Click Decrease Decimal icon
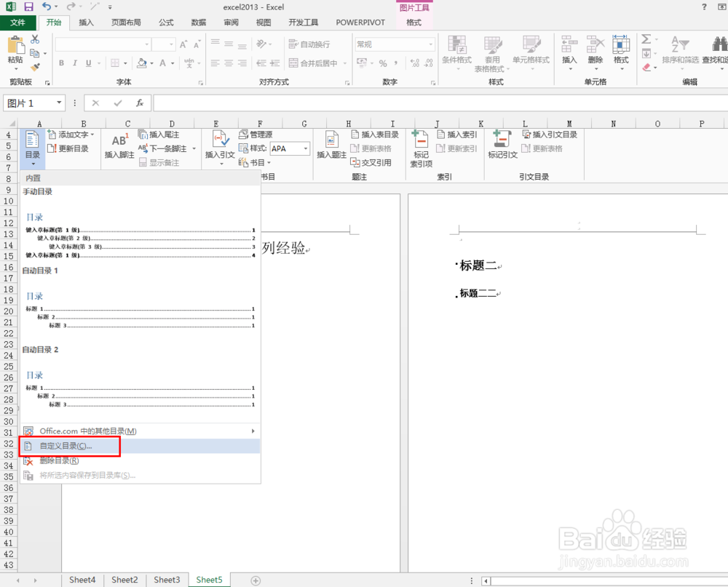Viewport: 728px width, 587px height. tap(429, 63)
